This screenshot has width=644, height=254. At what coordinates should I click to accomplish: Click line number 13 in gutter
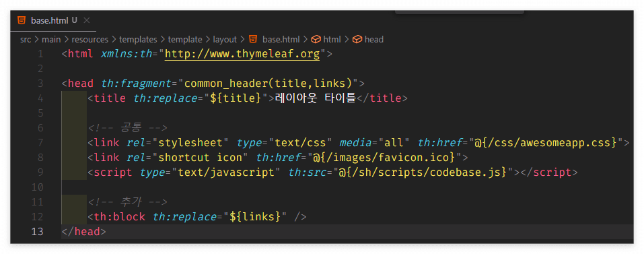coord(38,231)
